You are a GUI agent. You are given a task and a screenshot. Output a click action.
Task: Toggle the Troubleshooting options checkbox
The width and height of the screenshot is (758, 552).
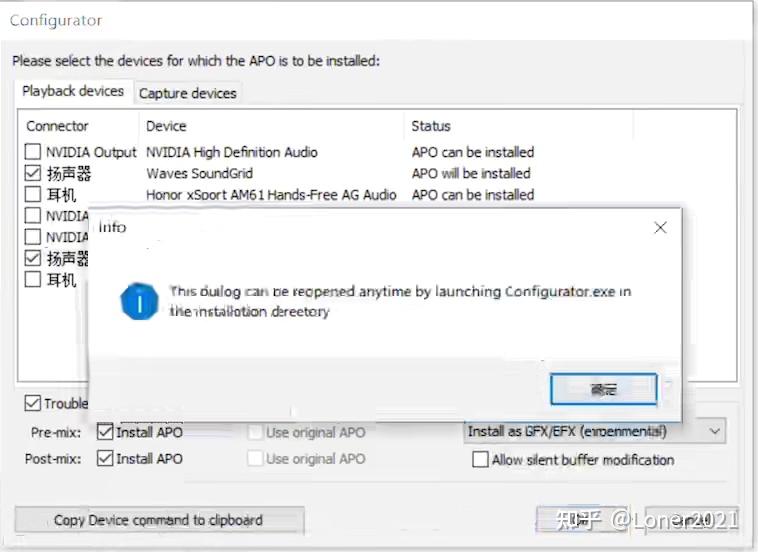coord(33,403)
